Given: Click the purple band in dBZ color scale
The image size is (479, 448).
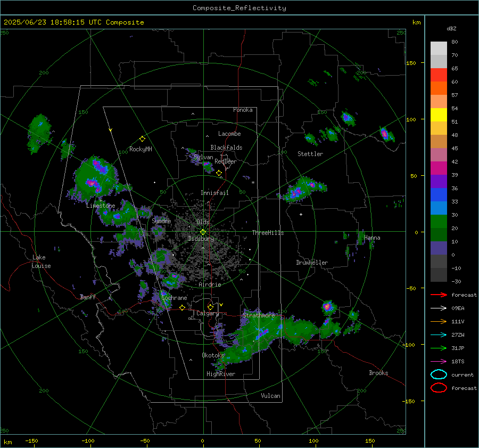Looking at the screenshot, I should [x=439, y=181].
